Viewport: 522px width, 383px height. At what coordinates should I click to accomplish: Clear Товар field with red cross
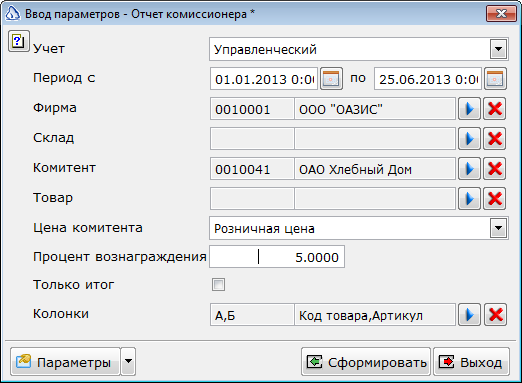click(495, 199)
